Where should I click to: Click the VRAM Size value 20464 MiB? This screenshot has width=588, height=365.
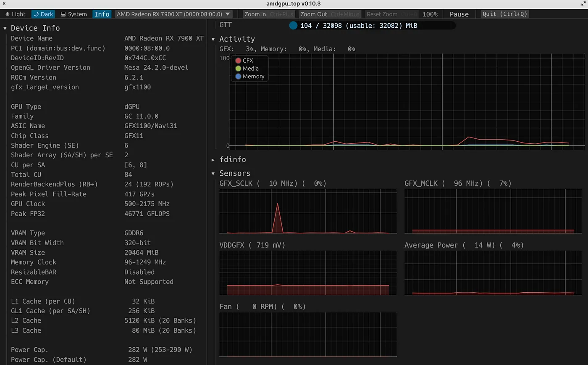coord(141,252)
